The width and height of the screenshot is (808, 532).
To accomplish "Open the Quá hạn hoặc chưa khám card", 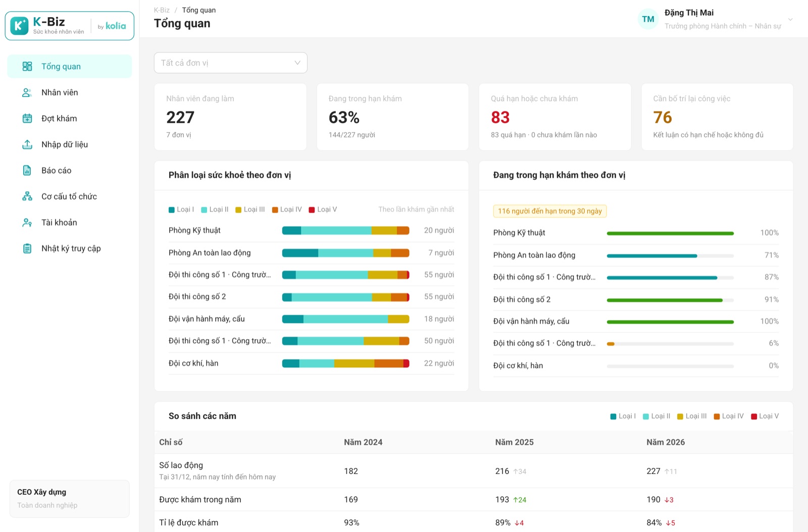I will 555,117.
